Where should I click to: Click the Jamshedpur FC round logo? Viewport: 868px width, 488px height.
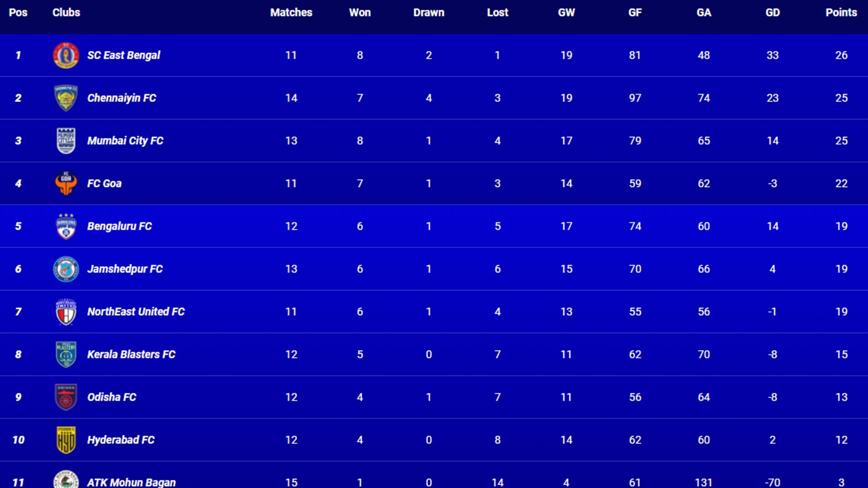coord(66,269)
